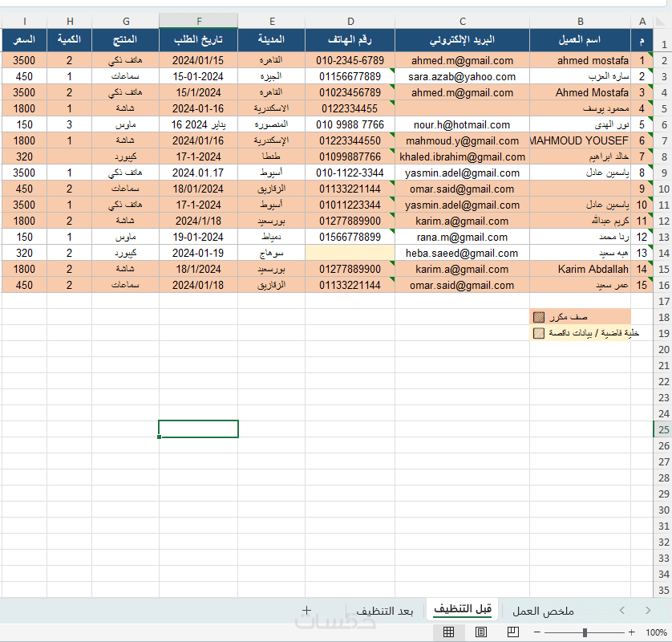Click the تاريخ الطلب header cell
The width and height of the screenshot is (672, 642).
pos(198,40)
